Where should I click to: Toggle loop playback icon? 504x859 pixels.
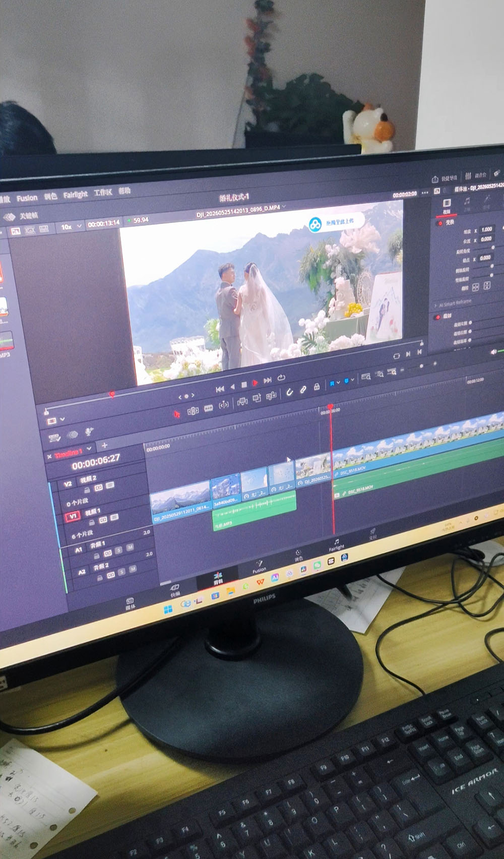(281, 377)
